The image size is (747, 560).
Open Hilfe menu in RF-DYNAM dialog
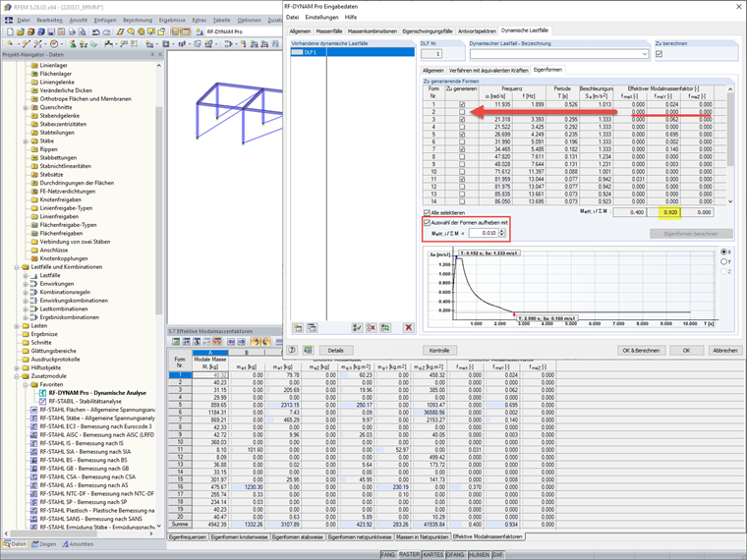[x=351, y=17]
